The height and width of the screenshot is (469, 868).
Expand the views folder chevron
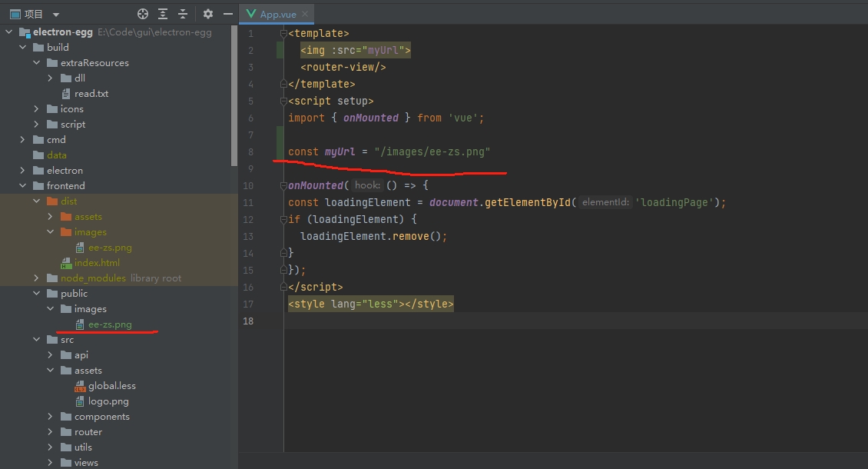tap(51, 463)
